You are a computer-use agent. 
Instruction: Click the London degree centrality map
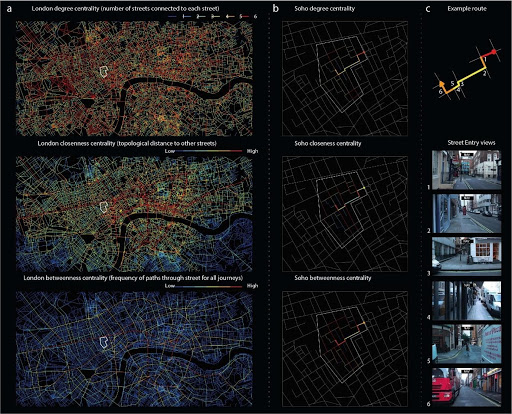coord(134,78)
